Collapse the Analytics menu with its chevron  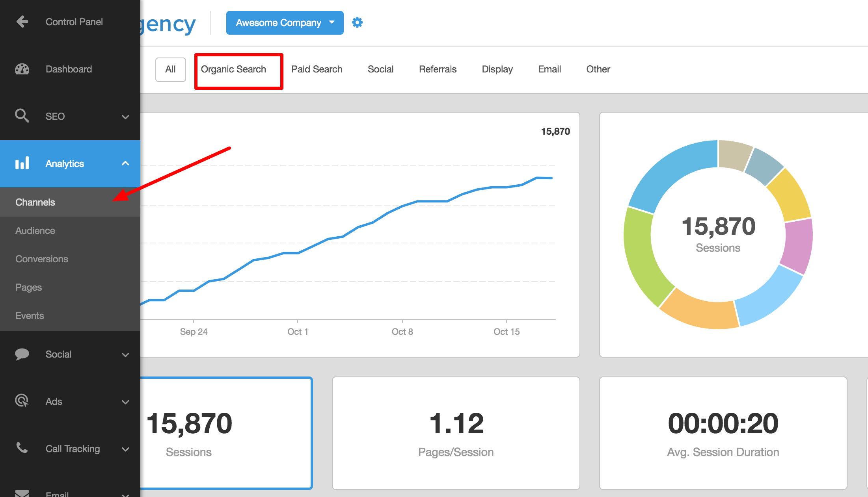coord(125,163)
